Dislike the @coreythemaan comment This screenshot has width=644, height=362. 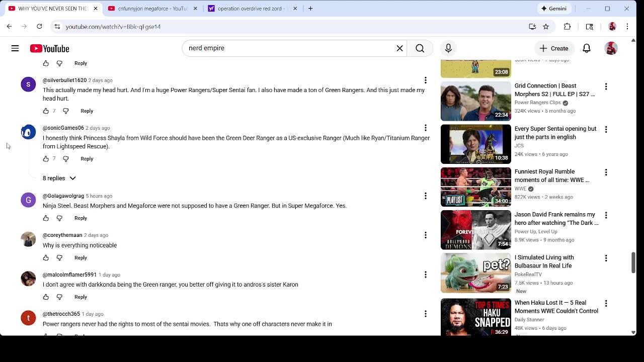(x=59, y=257)
